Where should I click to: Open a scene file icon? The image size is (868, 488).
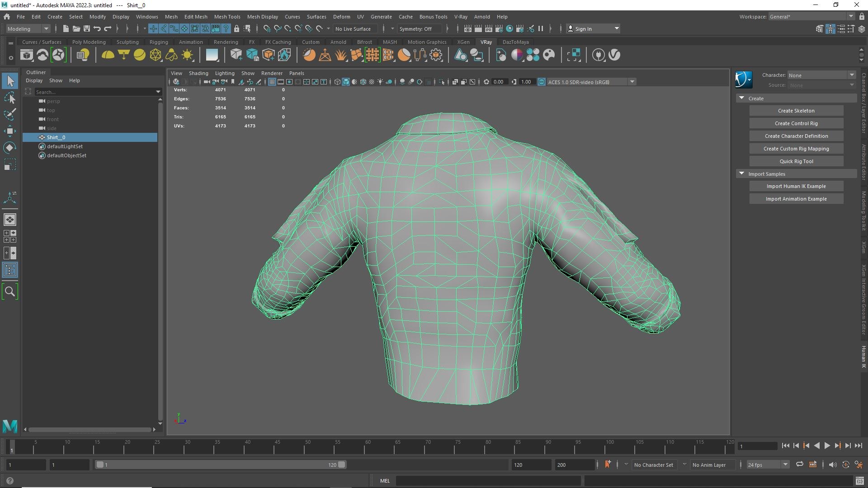[x=76, y=28]
